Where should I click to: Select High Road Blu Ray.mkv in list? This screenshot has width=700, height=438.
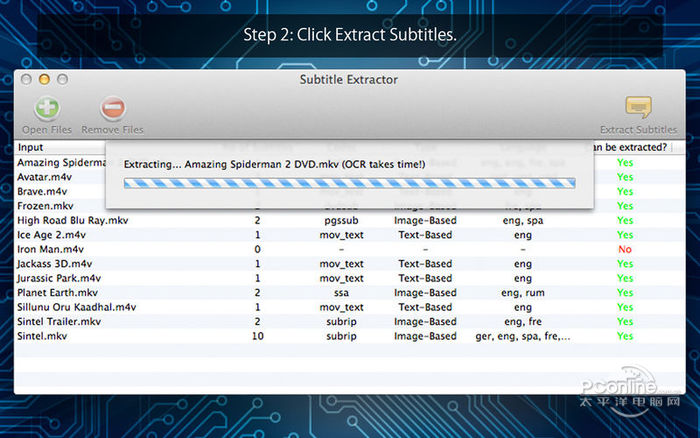click(x=73, y=220)
